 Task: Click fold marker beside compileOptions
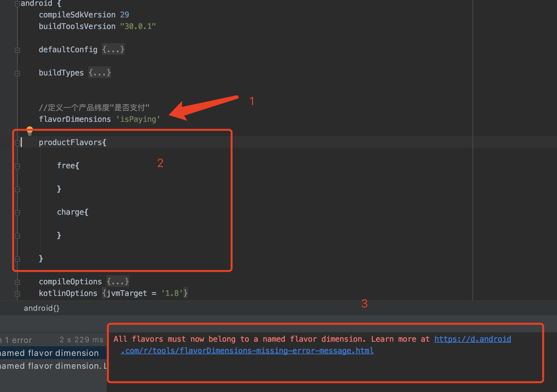point(17,282)
